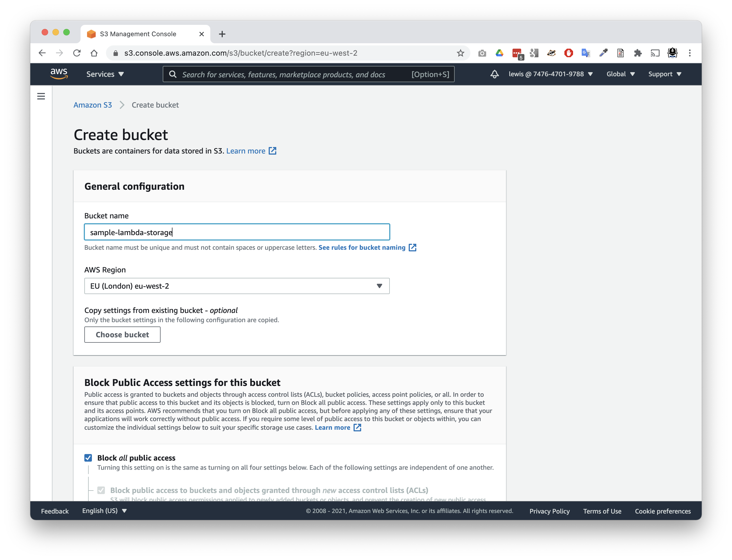Toggle block access through new ACLs checkbox
732x560 pixels.
(x=101, y=490)
